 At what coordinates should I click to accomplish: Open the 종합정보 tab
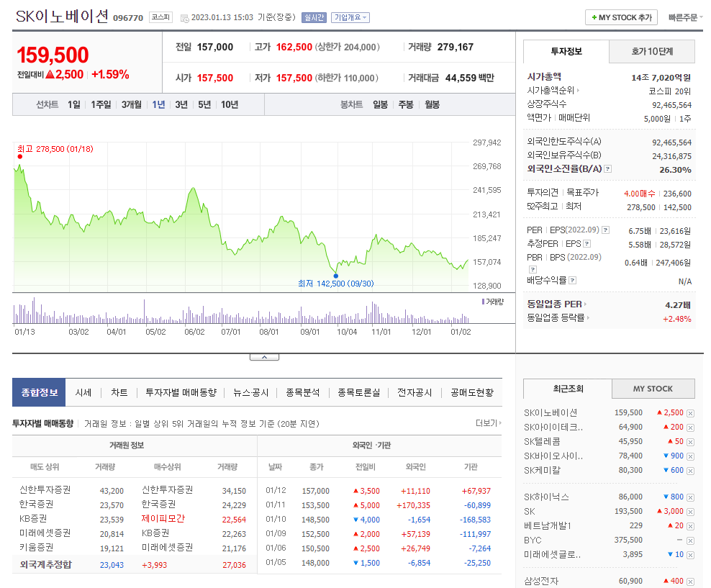click(x=39, y=393)
